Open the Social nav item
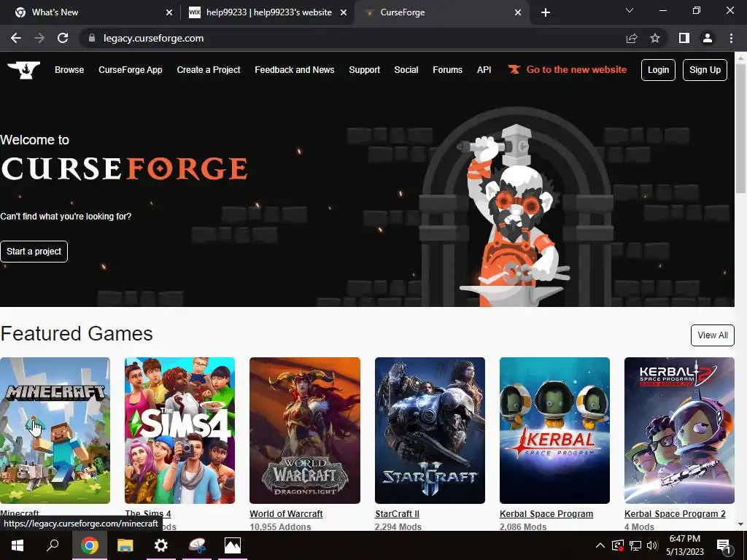The width and height of the screenshot is (747, 560). (406, 69)
